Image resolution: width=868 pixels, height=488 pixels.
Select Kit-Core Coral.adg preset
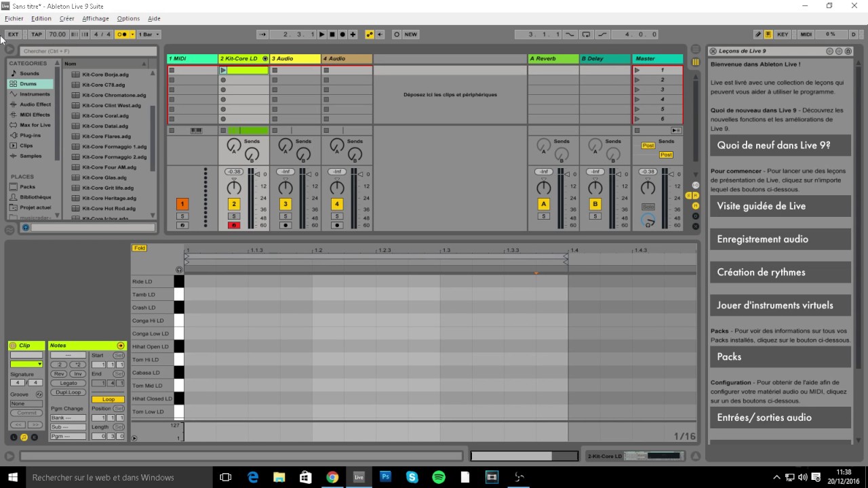click(x=105, y=116)
